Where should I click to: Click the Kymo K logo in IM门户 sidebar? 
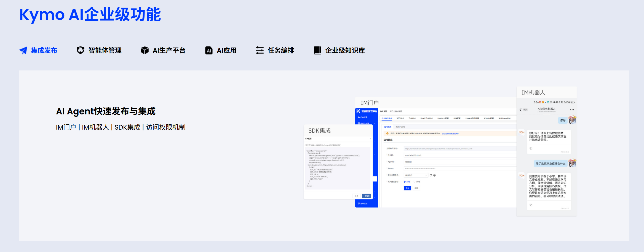coord(358,111)
